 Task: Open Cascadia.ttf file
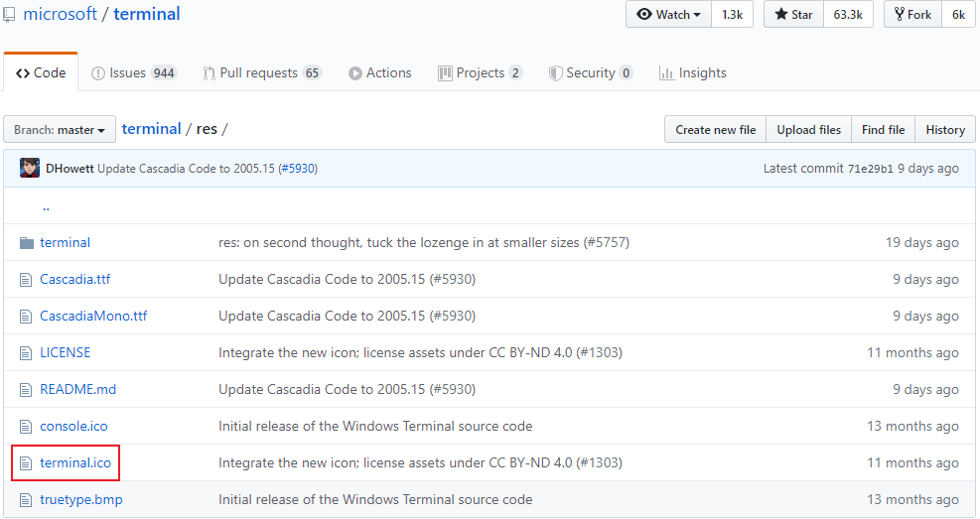click(x=75, y=279)
